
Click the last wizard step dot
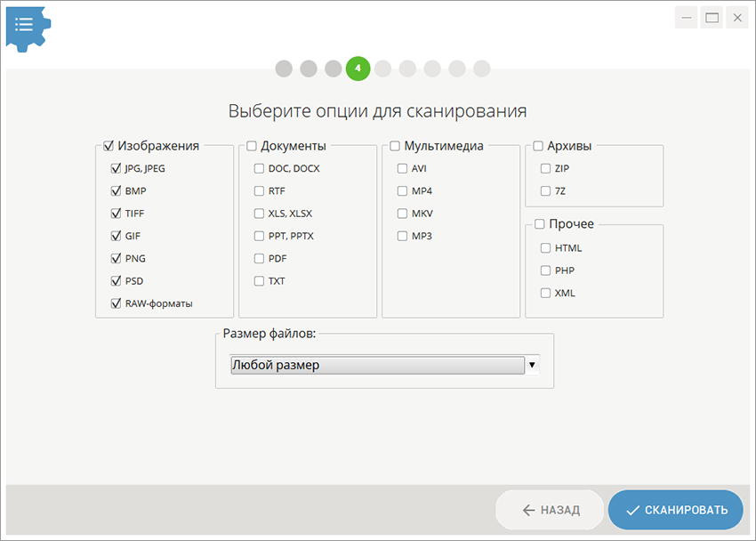(482, 69)
